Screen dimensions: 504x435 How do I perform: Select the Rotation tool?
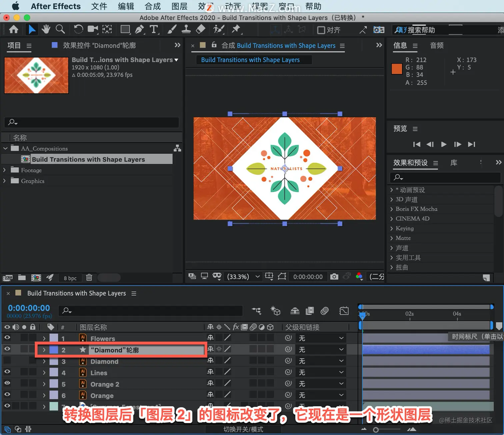coord(78,30)
